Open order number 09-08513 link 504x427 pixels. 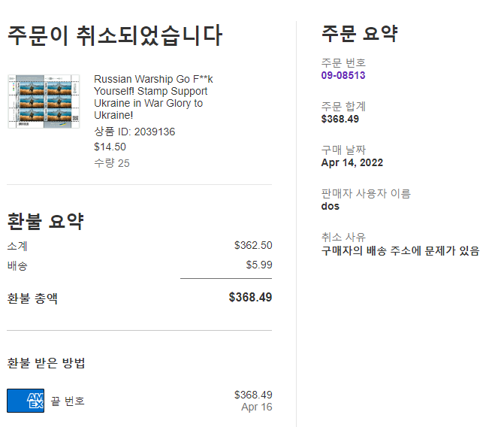point(343,75)
